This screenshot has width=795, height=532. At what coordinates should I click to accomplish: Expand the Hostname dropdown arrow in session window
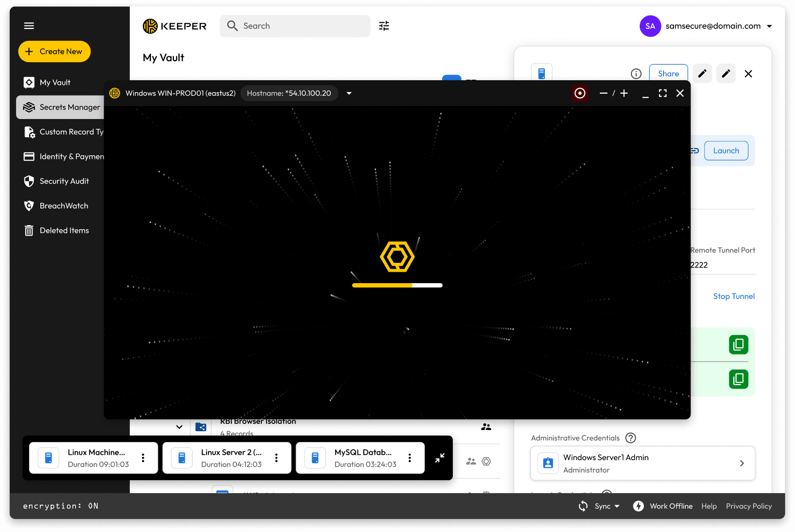coord(349,94)
